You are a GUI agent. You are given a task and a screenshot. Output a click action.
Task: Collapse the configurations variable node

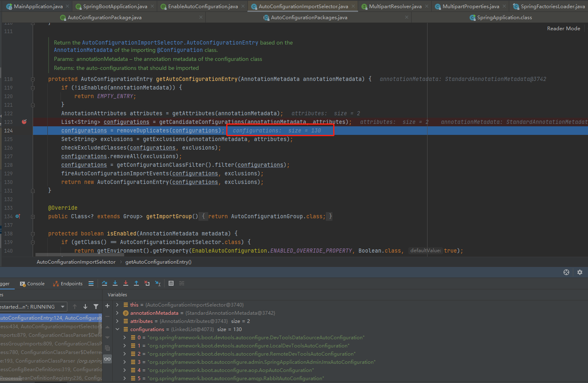point(118,329)
